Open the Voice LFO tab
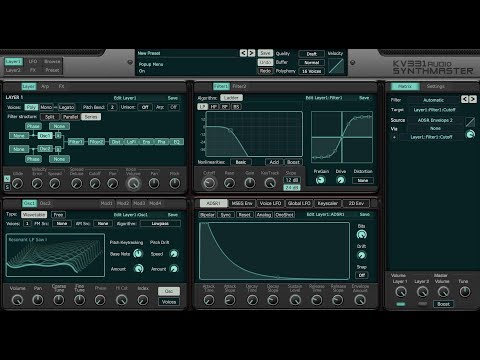Screen dimensions: 480x360 pos(270,203)
